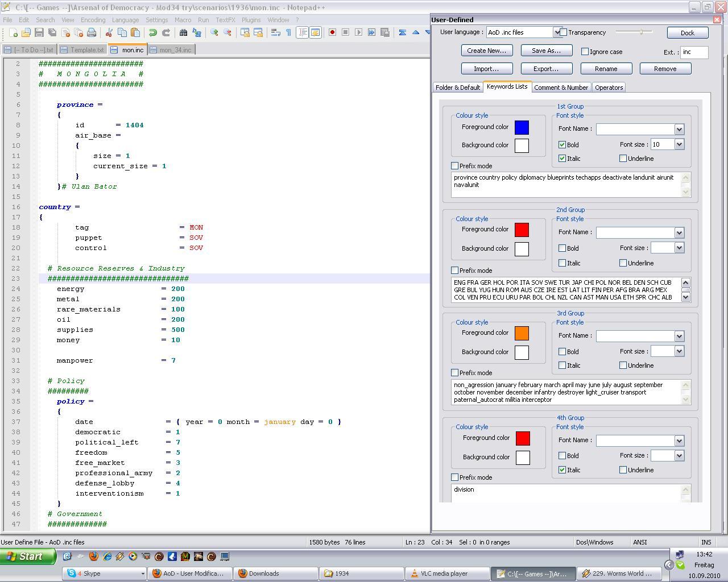This screenshot has width=728, height=582.
Task: Save the current file via toolbar
Action: 39,33
